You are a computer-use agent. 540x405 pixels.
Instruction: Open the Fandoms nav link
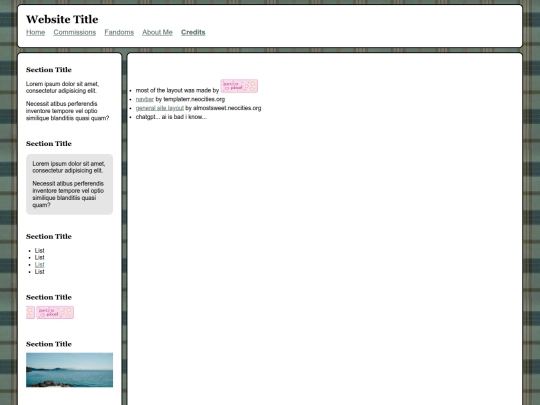(119, 32)
